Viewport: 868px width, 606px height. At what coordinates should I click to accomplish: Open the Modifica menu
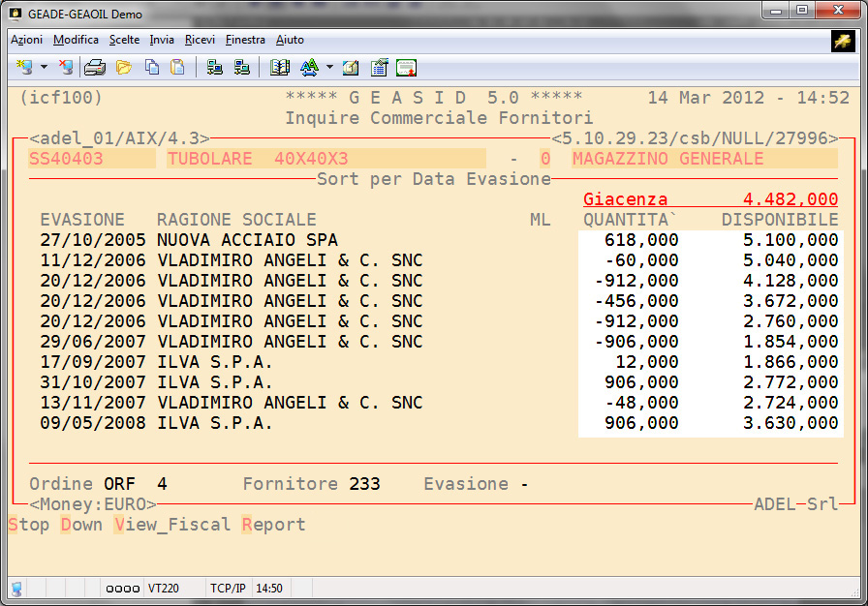point(76,40)
